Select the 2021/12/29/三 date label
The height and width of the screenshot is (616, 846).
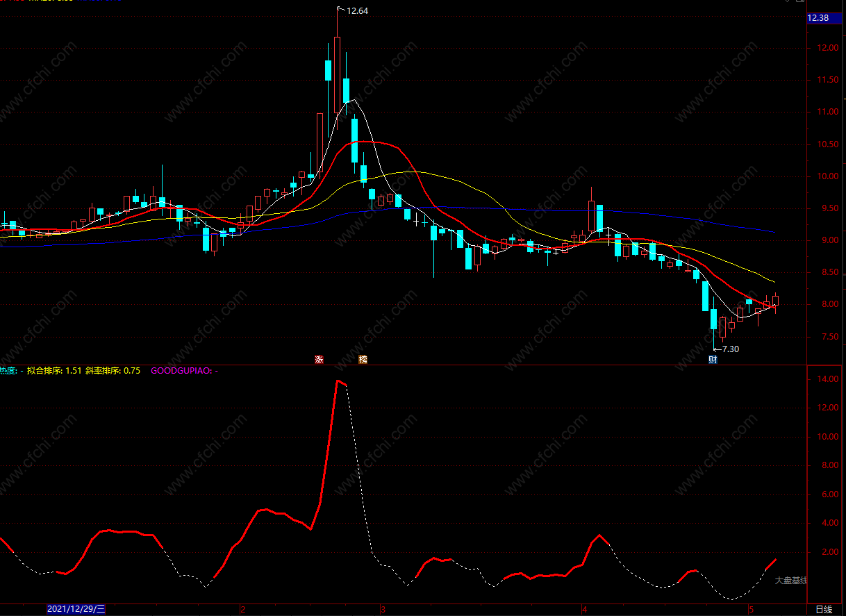coord(76,610)
